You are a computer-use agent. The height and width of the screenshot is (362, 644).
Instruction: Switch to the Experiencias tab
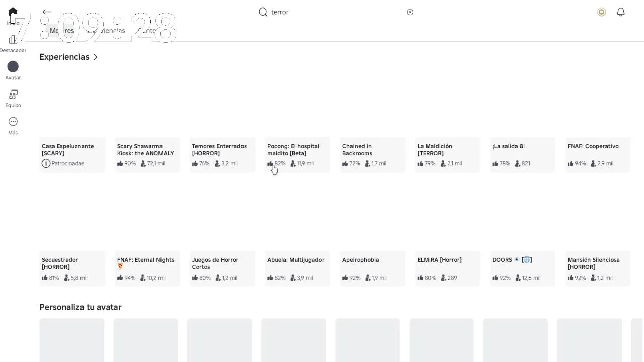point(106,31)
